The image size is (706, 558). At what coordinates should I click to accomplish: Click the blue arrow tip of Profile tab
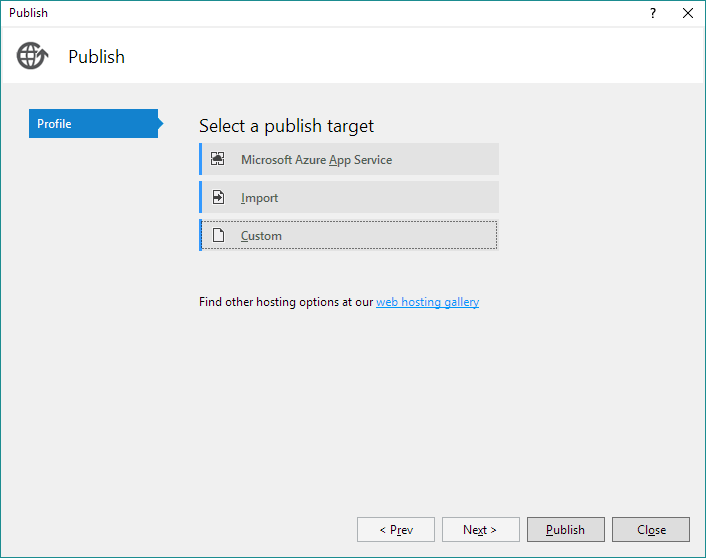point(161,123)
